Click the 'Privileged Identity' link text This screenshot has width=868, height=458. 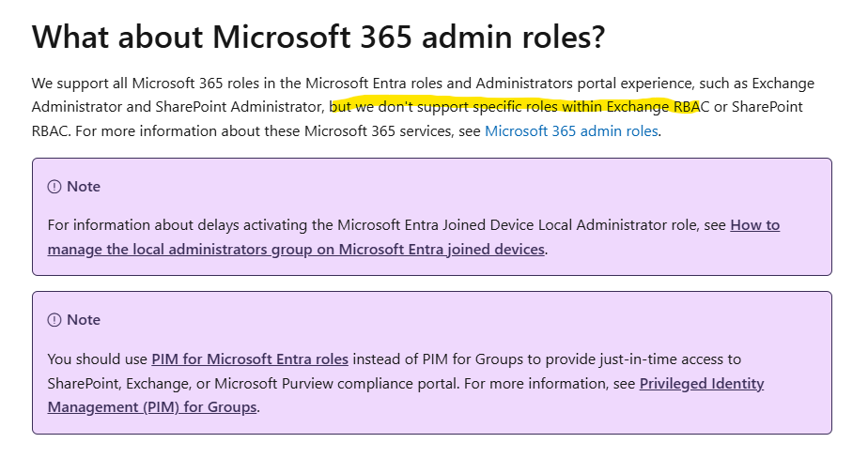702,384
